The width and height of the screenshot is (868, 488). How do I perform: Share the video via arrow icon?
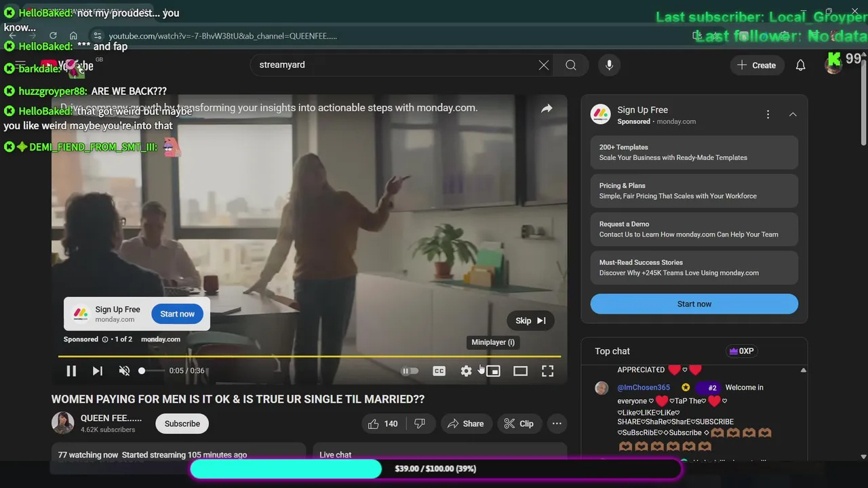[547, 108]
